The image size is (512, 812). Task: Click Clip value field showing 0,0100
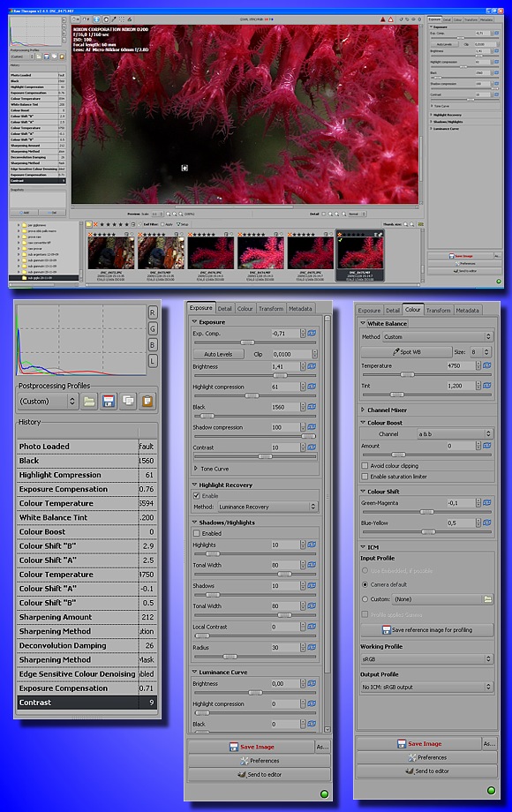pyautogui.click(x=291, y=354)
